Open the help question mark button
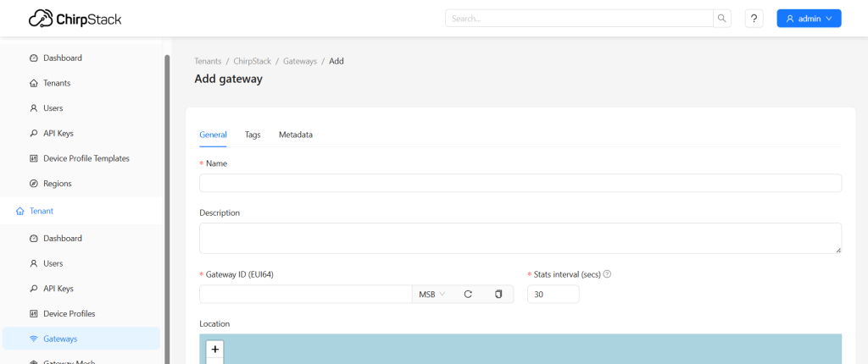 (x=754, y=19)
